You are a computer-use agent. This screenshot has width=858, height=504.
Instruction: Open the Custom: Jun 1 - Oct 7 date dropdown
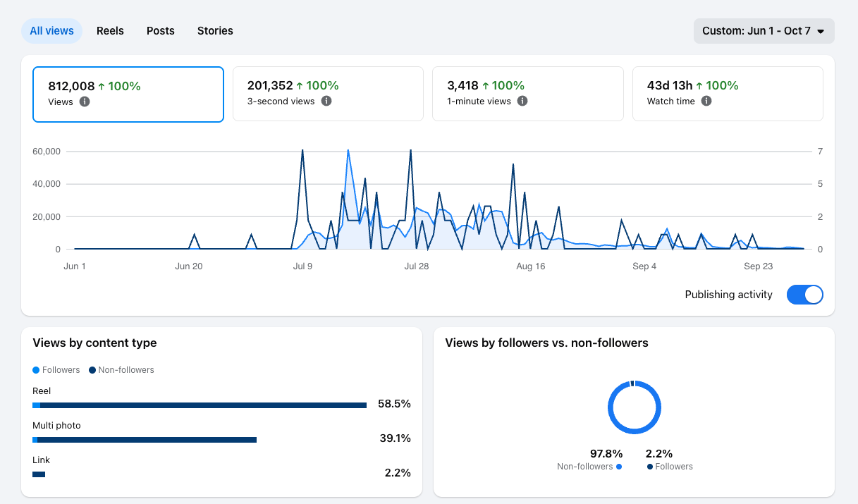coord(764,31)
